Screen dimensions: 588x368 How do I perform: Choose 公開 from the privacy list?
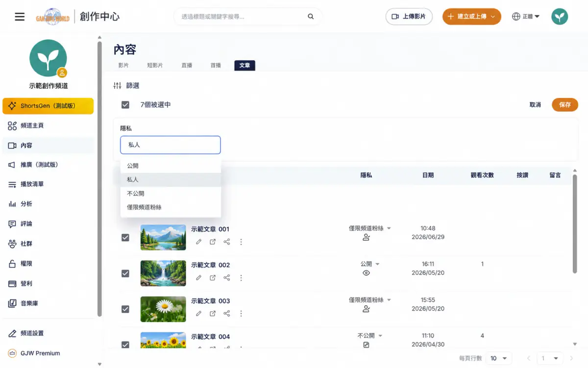(171, 166)
